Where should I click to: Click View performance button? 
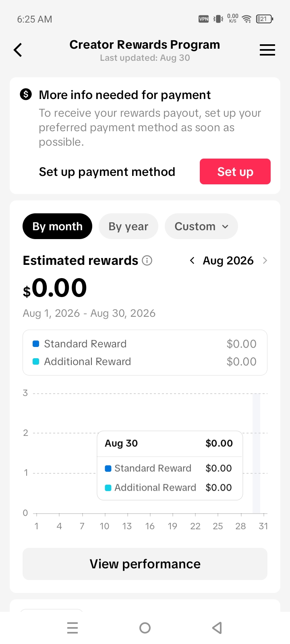[145, 564]
